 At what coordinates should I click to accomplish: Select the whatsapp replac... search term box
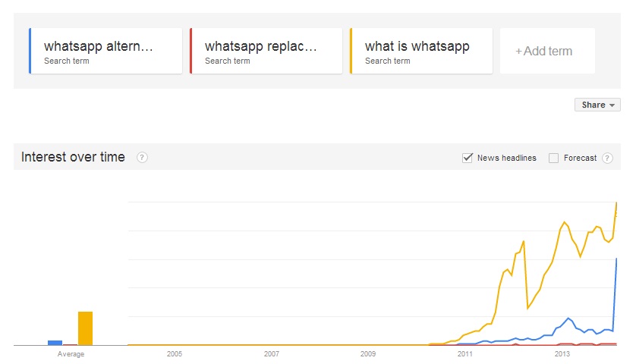tap(266, 51)
